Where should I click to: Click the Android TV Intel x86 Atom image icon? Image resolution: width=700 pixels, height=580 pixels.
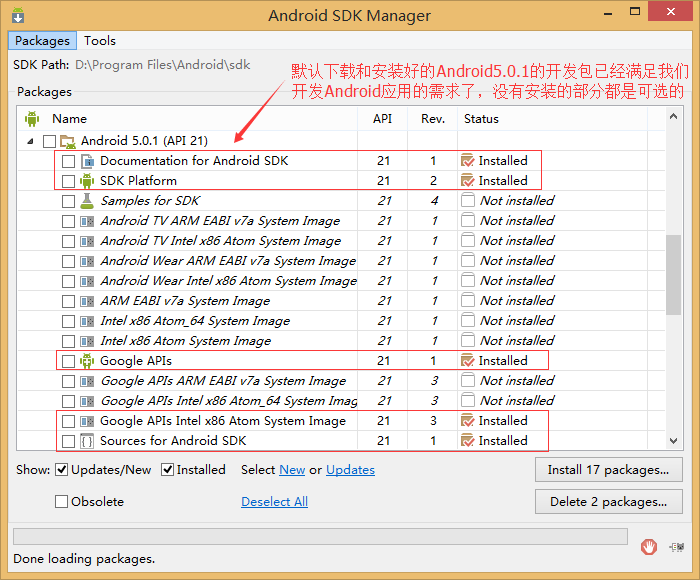(87, 242)
